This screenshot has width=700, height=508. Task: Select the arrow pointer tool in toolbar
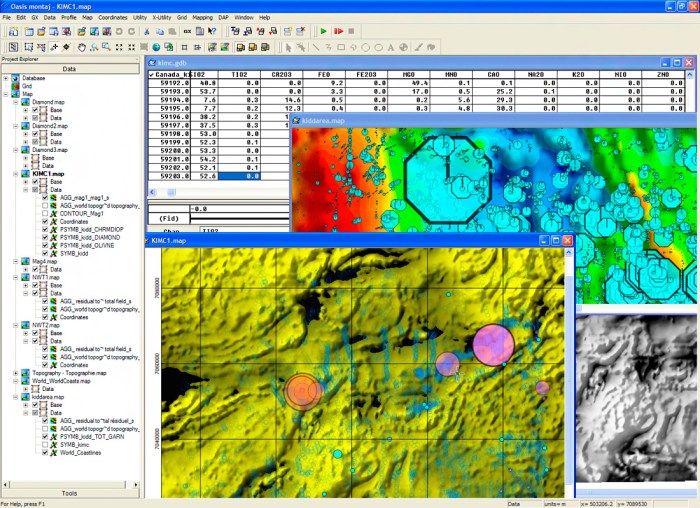[x=290, y=47]
